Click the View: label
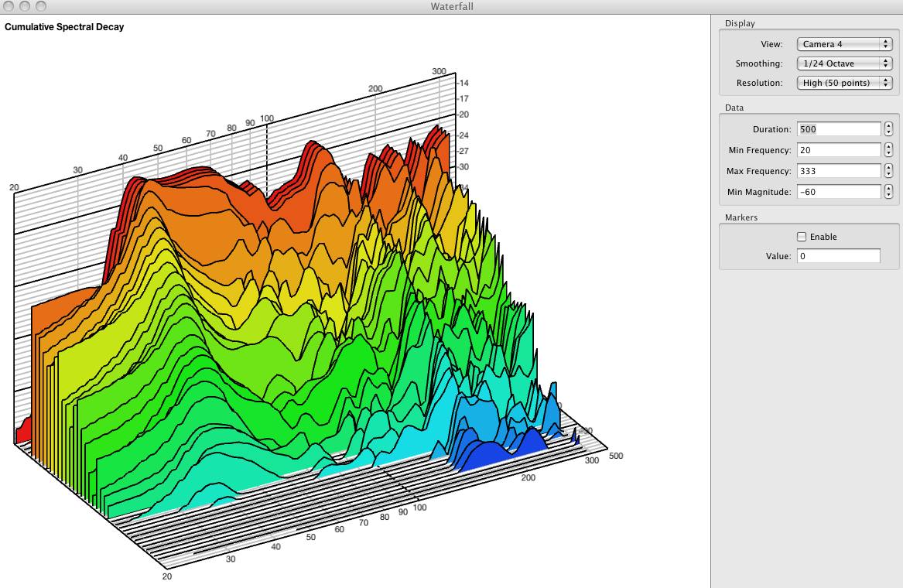903x588 pixels. 771,44
